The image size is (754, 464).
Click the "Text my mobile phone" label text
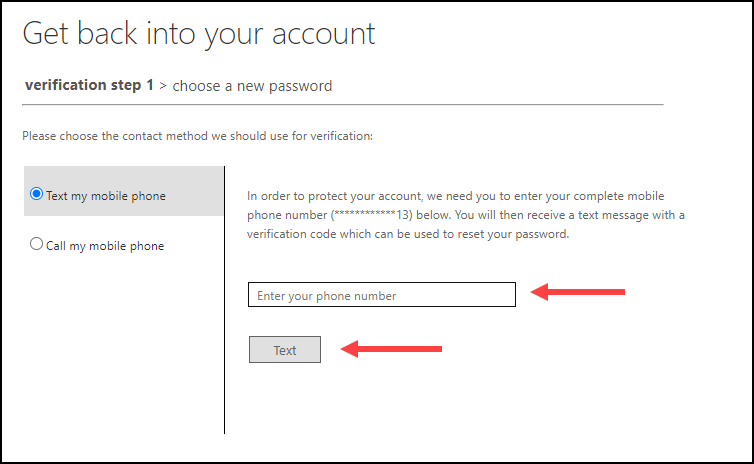coord(105,196)
